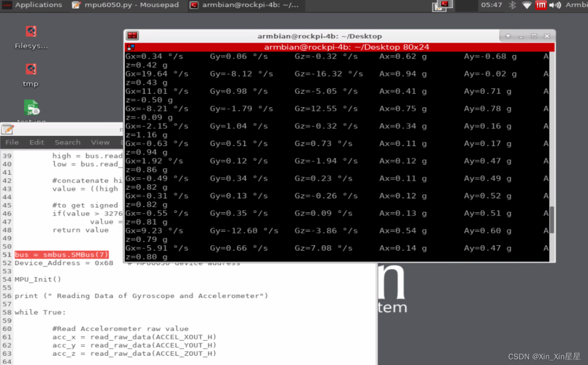
Task: Toggle the stick-window pin on the terminal titlebar
Action: 508,36
